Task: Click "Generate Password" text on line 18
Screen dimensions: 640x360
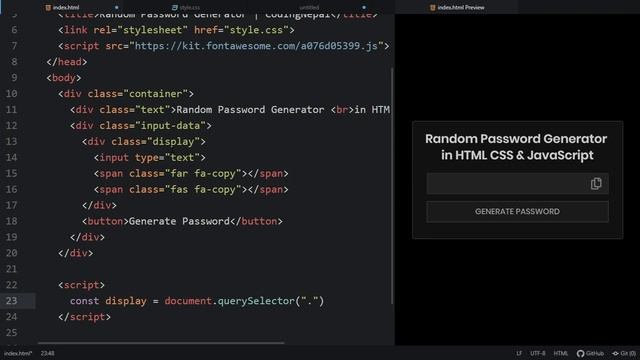Action: pos(179,221)
